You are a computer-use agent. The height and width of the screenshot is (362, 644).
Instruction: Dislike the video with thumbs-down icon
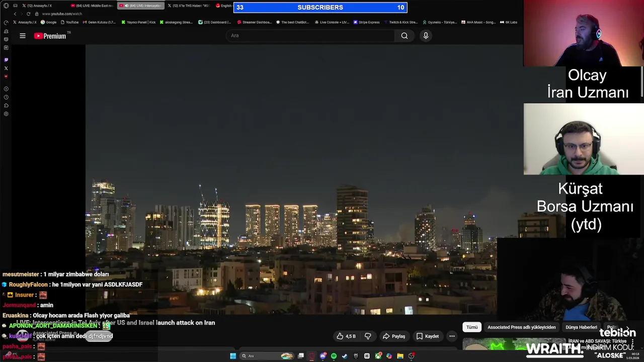368,336
